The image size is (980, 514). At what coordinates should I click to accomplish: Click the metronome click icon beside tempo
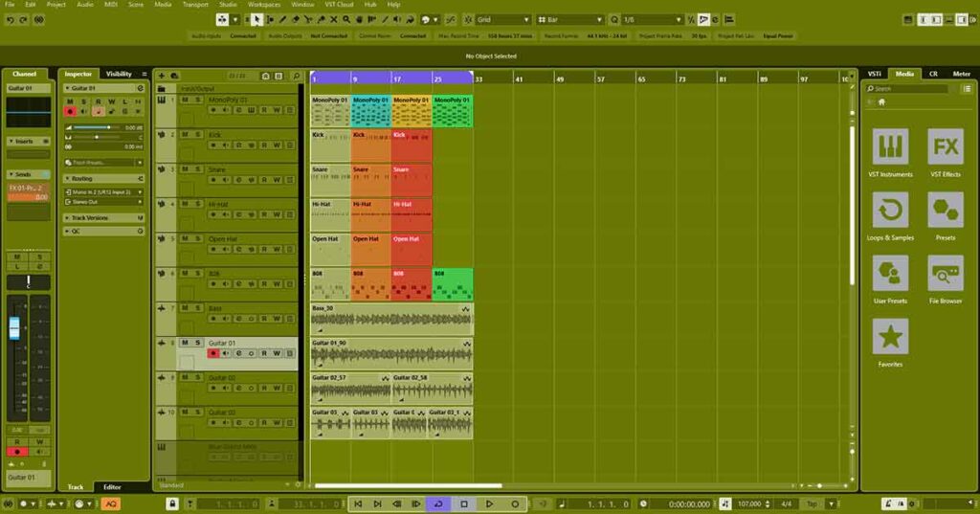tap(725, 504)
